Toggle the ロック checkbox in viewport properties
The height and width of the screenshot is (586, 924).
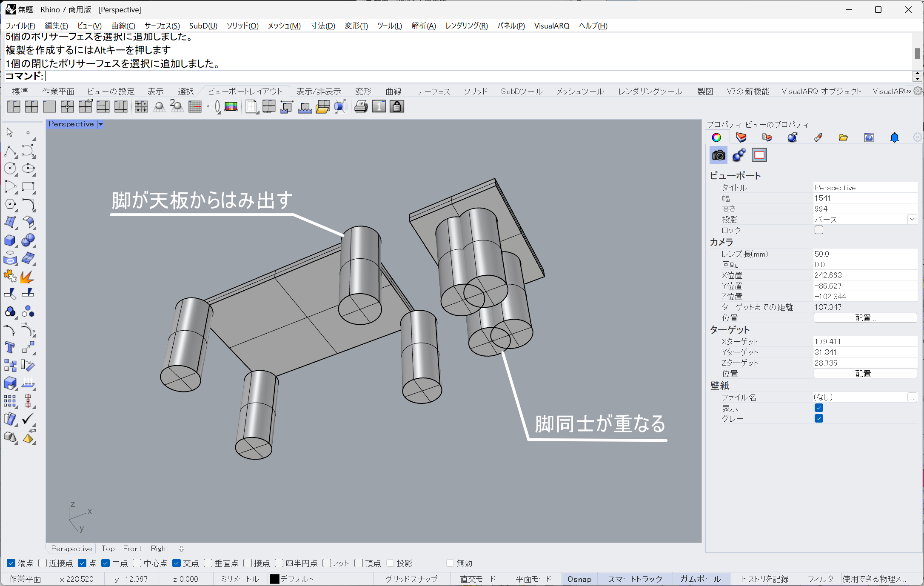tap(818, 230)
